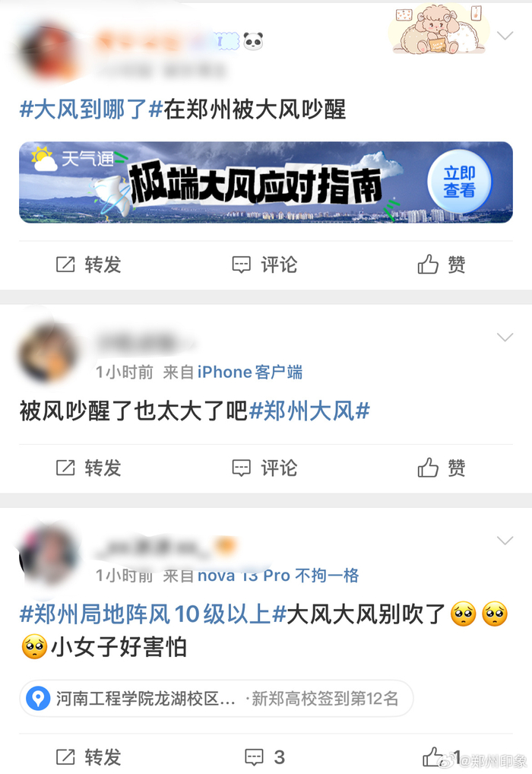This screenshot has width=532, height=774.
Task: Like the third post thumbs-up
Action: [441, 757]
